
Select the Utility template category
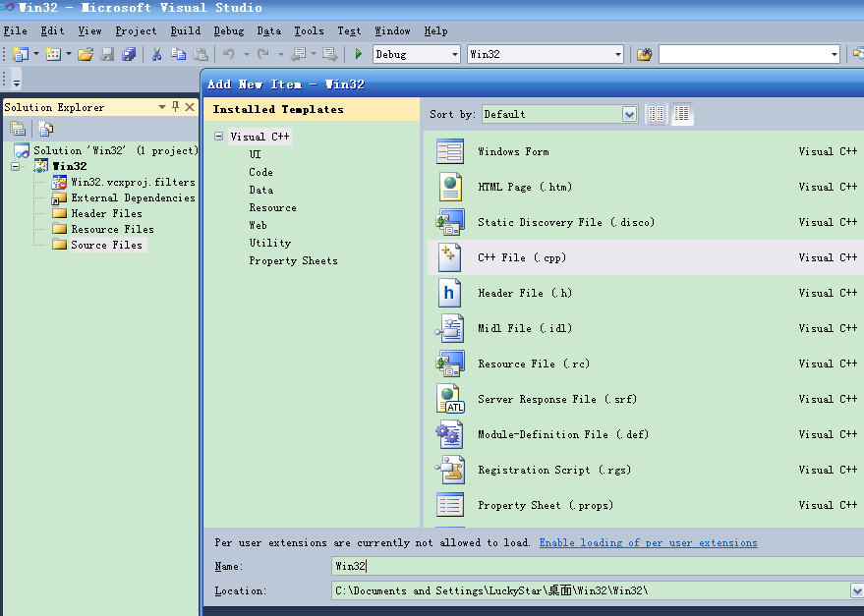click(270, 243)
